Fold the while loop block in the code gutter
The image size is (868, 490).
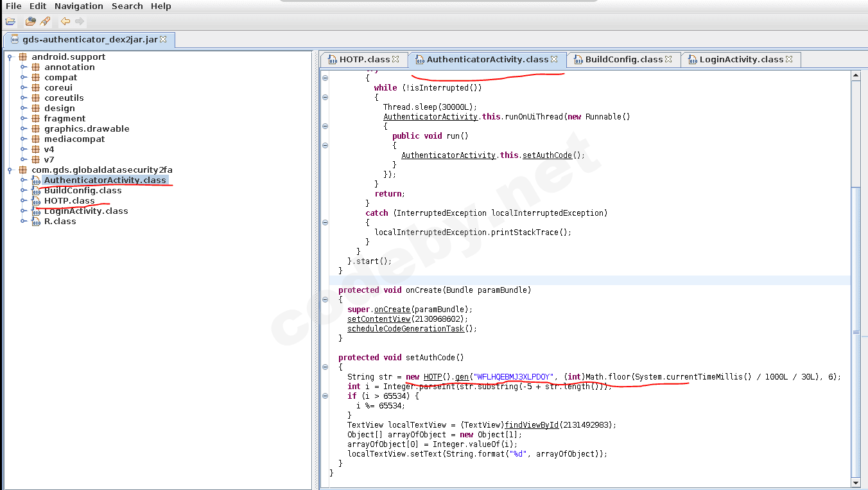325,98
